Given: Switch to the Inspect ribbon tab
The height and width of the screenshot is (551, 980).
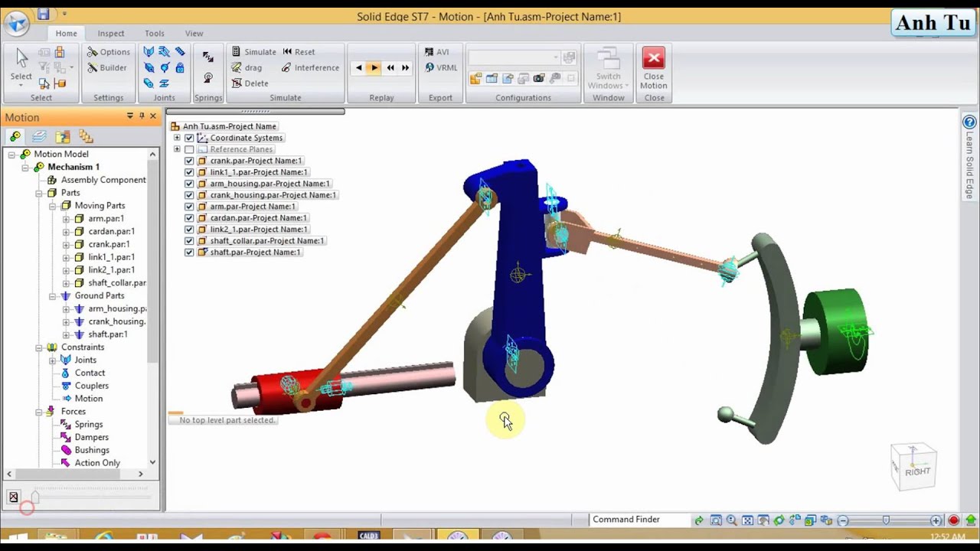Looking at the screenshot, I should click(x=111, y=34).
